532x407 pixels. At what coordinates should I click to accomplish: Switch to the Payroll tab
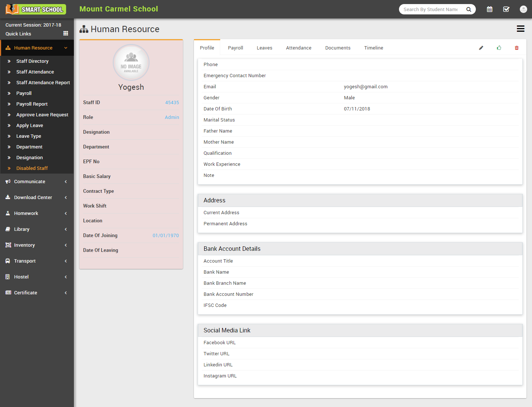click(235, 48)
